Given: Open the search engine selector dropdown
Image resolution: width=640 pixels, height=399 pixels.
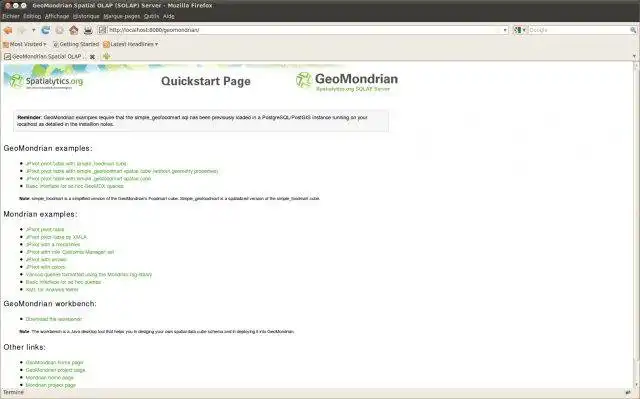Looking at the screenshot, I should click(519, 30).
